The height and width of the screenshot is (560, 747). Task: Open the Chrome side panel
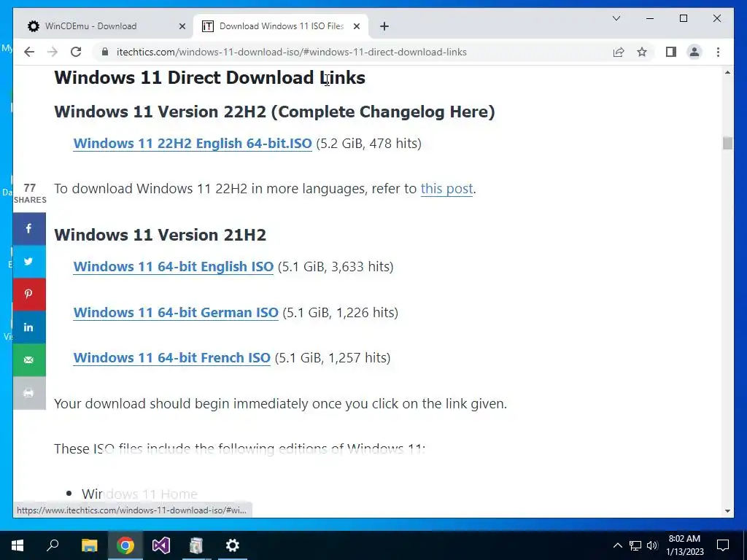tap(671, 52)
